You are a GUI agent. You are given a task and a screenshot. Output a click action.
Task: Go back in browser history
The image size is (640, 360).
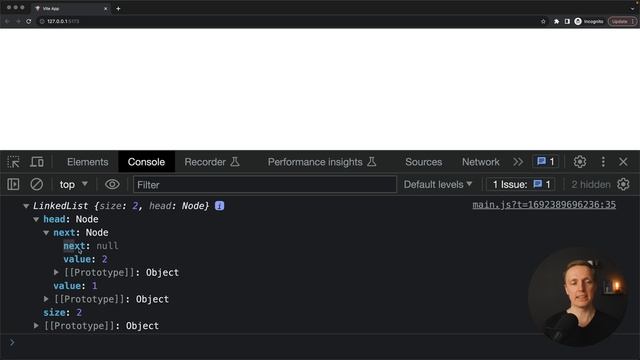pos(7,21)
